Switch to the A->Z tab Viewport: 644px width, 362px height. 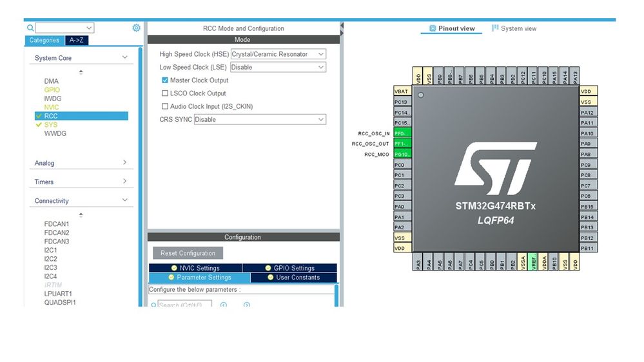pyautogui.click(x=77, y=40)
